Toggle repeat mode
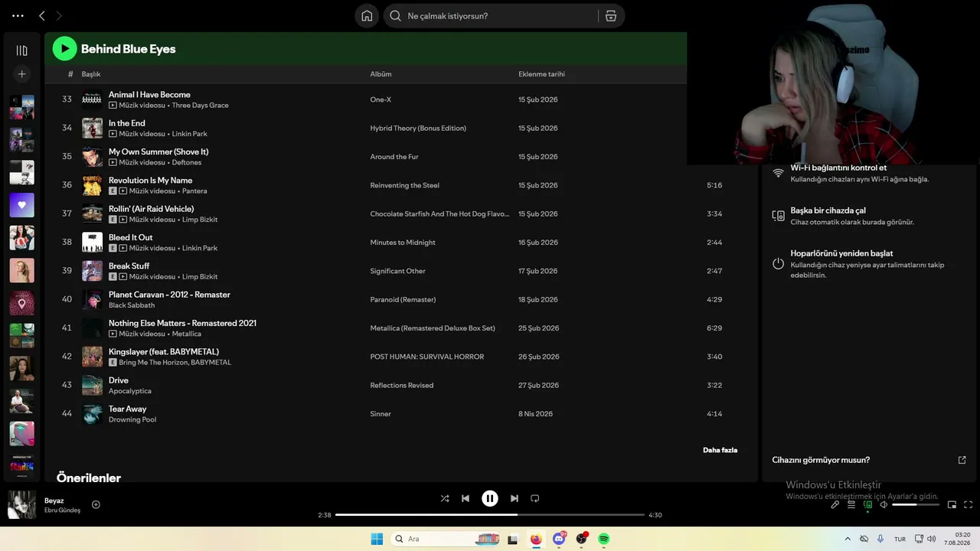The image size is (980, 551). coord(535,498)
